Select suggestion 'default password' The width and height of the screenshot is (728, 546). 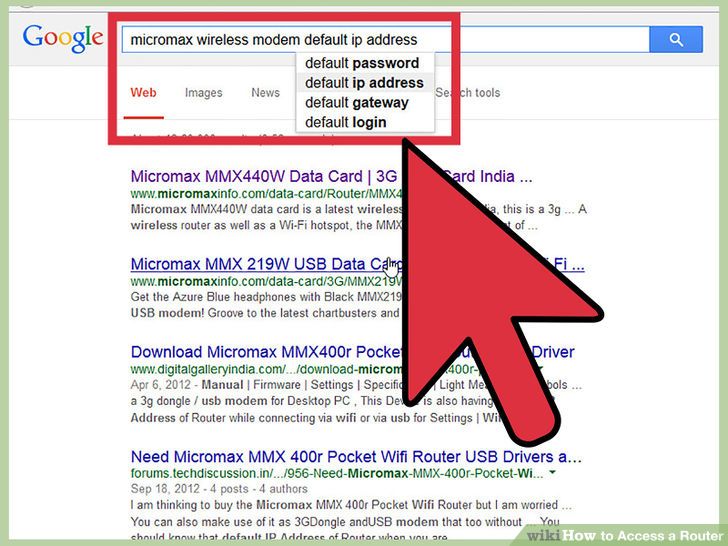click(x=362, y=63)
